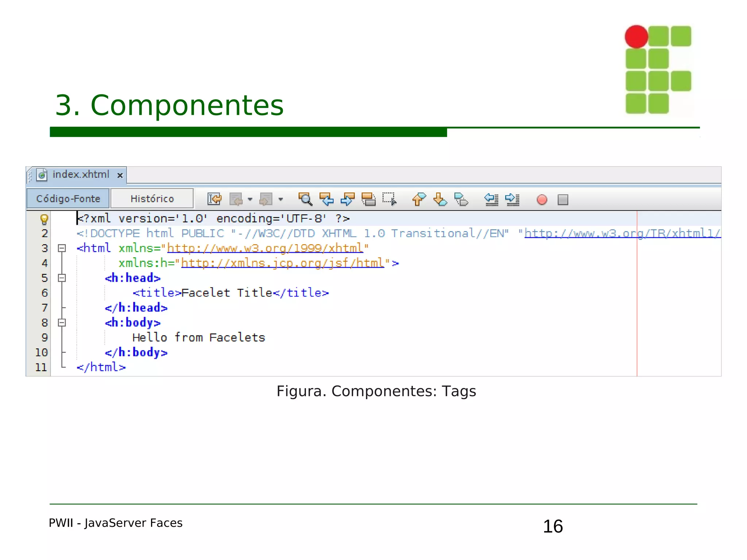The height and width of the screenshot is (560, 747).
Task: Click the Find Next Occurrence icon
Action: [348, 199]
